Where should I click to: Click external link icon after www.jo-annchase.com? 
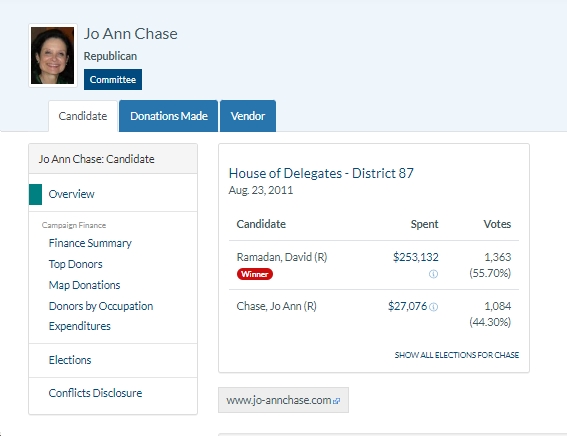click(x=337, y=401)
